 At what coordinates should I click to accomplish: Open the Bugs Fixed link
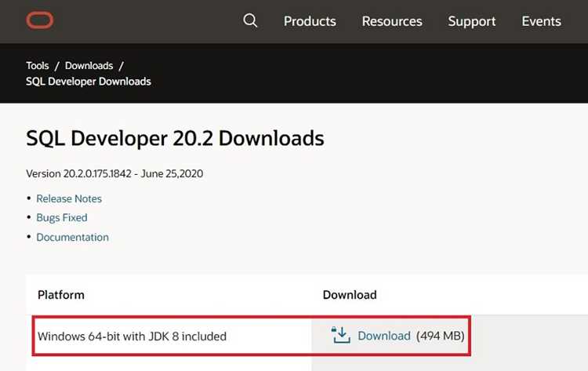click(x=62, y=217)
